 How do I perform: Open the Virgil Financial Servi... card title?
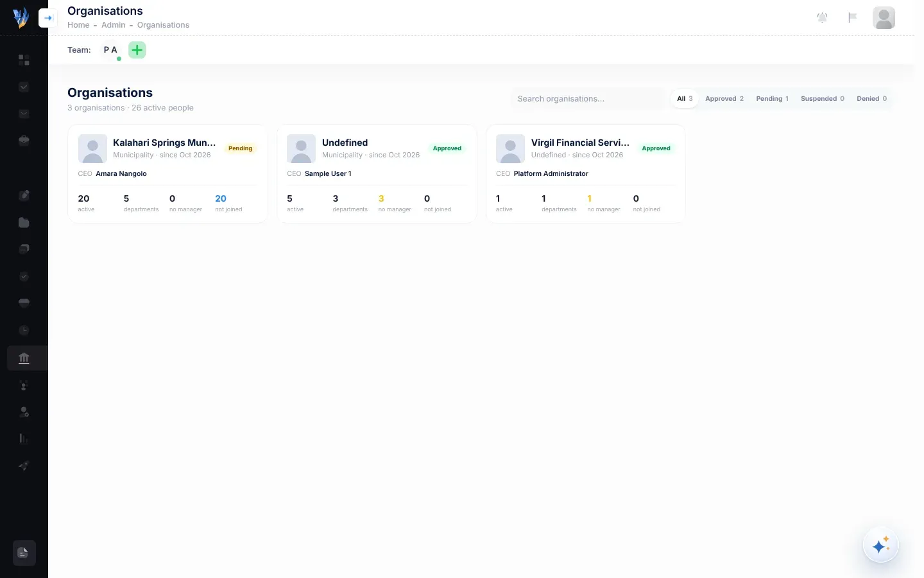click(x=580, y=143)
